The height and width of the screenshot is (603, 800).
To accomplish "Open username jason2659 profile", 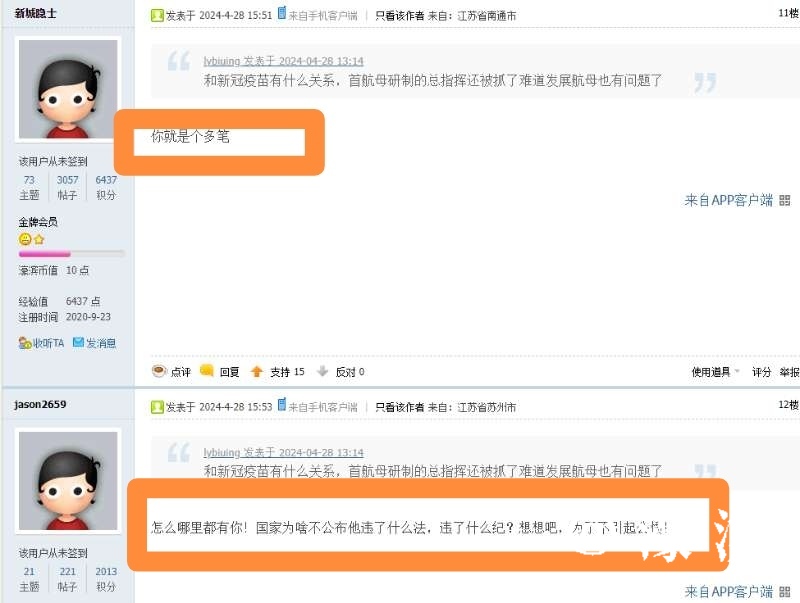I will tap(40, 405).
